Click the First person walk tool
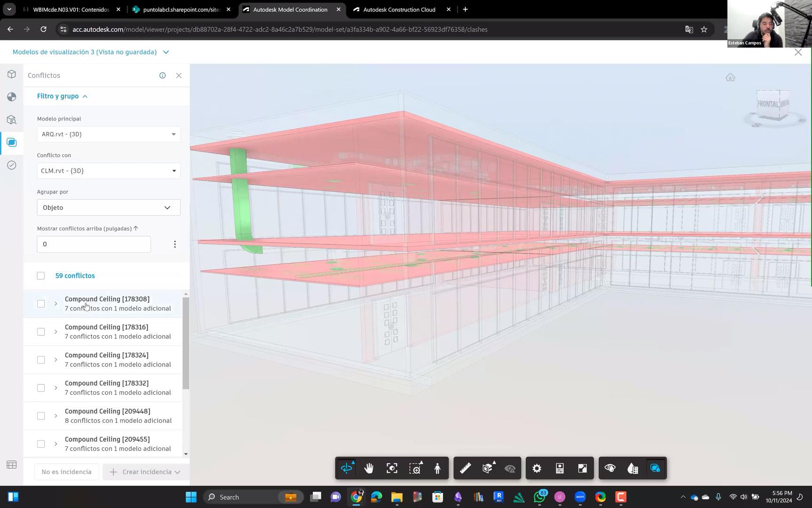This screenshot has height=508, width=812. [x=437, y=468]
